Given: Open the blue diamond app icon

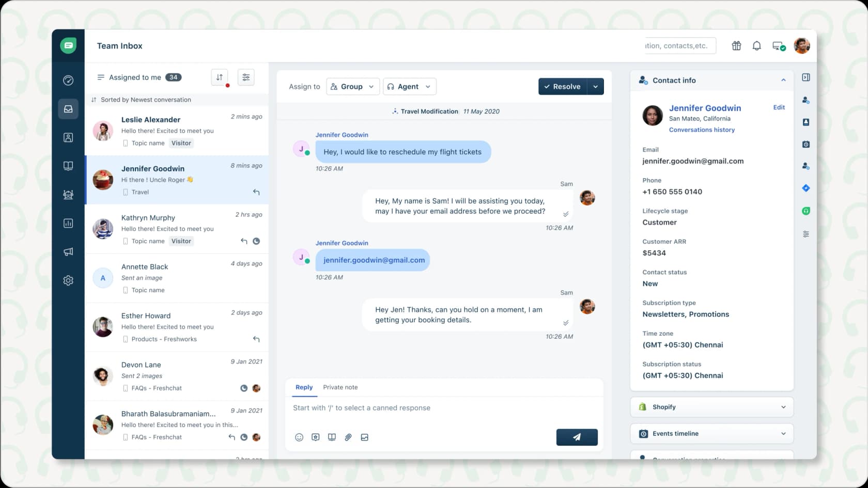Looking at the screenshot, I should pos(806,188).
